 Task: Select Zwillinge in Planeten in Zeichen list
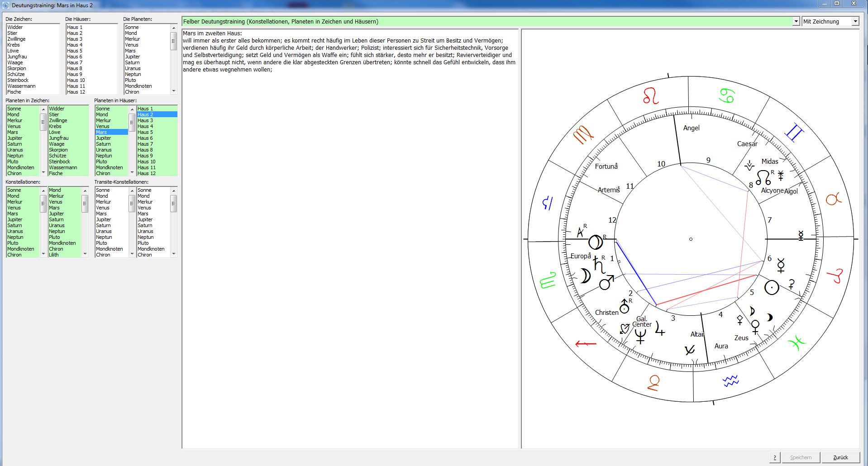[x=68, y=120]
